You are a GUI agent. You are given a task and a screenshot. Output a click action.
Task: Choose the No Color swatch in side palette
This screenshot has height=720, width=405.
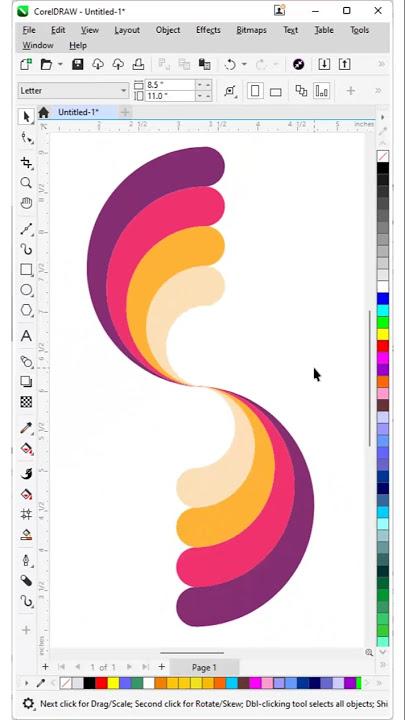click(x=383, y=156)
